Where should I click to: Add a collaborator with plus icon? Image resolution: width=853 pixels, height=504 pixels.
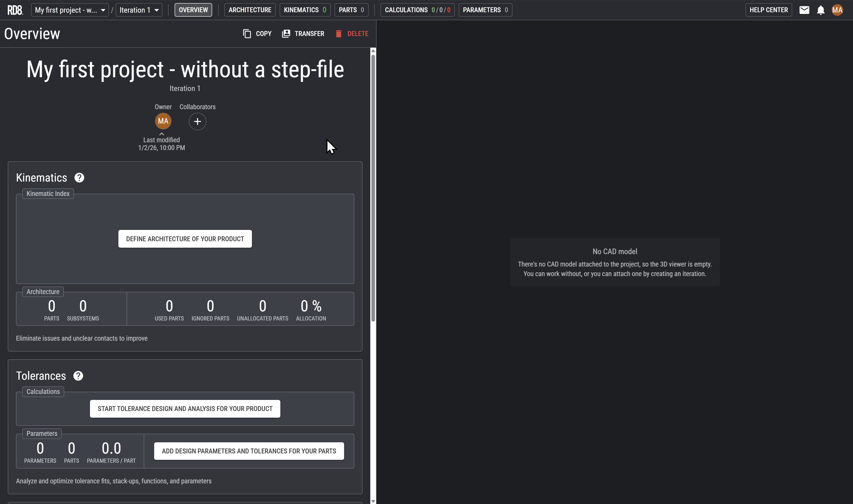point(197,122)
